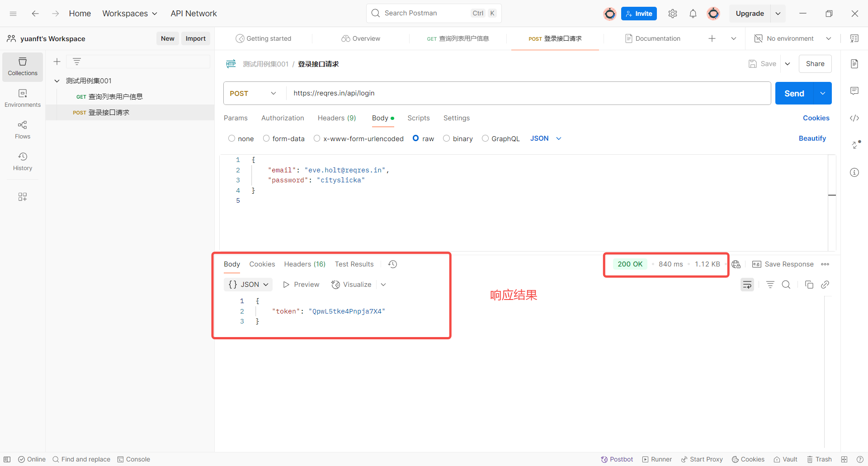Open the response JSON format dropdown
The height and width of the screenshot is (466, 868).
tap(248, 285)
